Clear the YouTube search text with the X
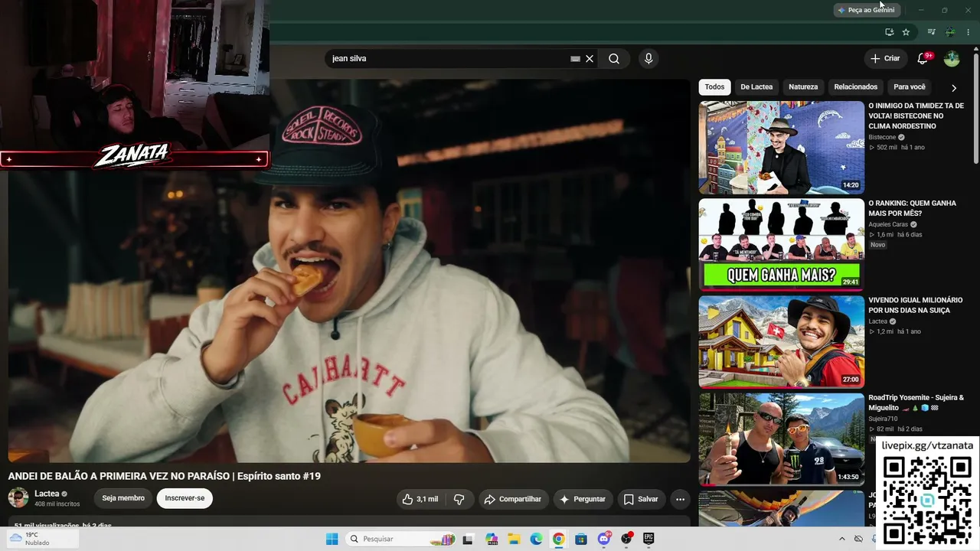 (x=590, y=59)
